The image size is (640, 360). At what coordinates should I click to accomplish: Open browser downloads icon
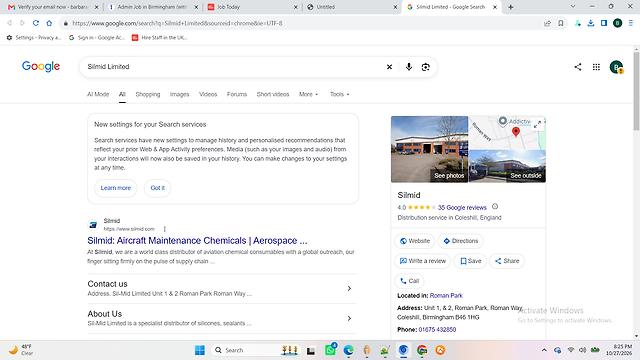point(591,23)
